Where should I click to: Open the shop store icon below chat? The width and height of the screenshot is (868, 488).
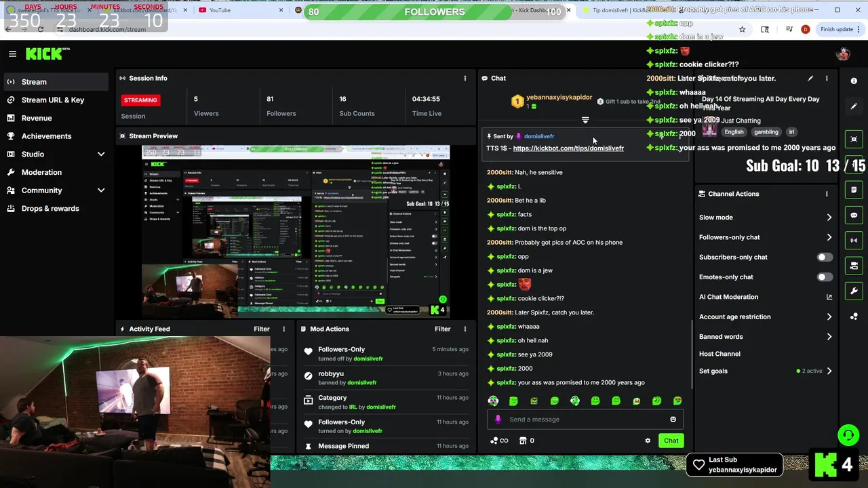click(523, 441)
